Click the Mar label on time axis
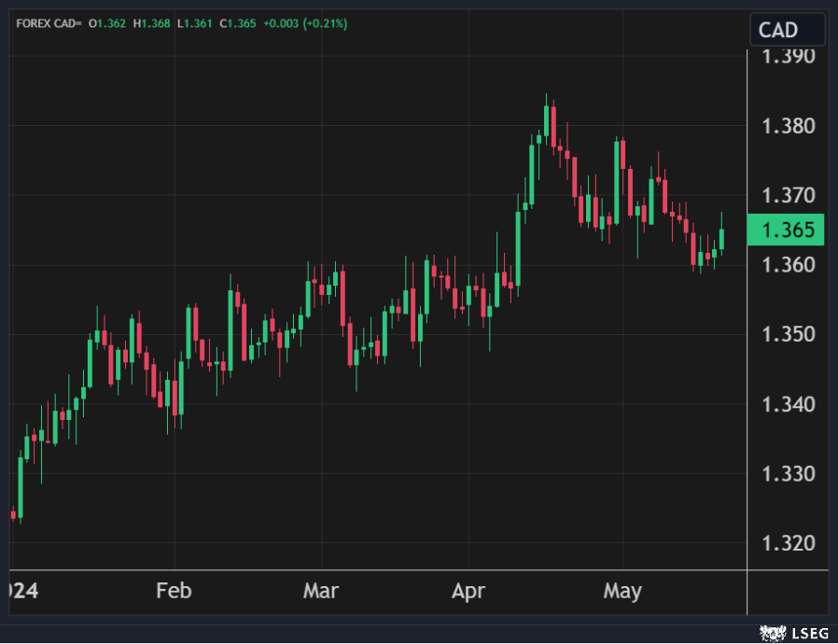 pyautogui.click(x=321, y=591)
